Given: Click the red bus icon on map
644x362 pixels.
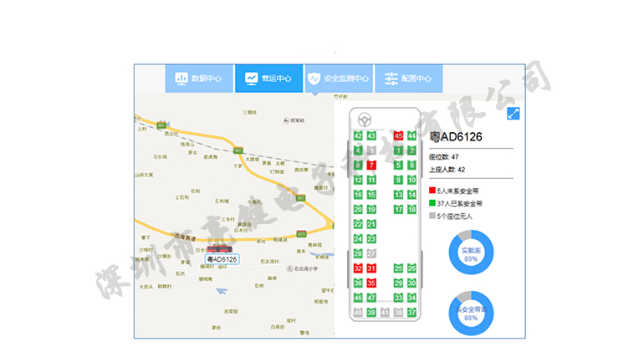Looking at the screenshot, I should tap(220, 249).
